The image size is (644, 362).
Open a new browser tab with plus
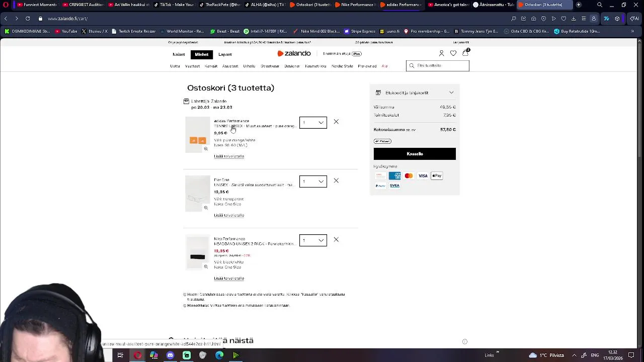pos(579,5)
